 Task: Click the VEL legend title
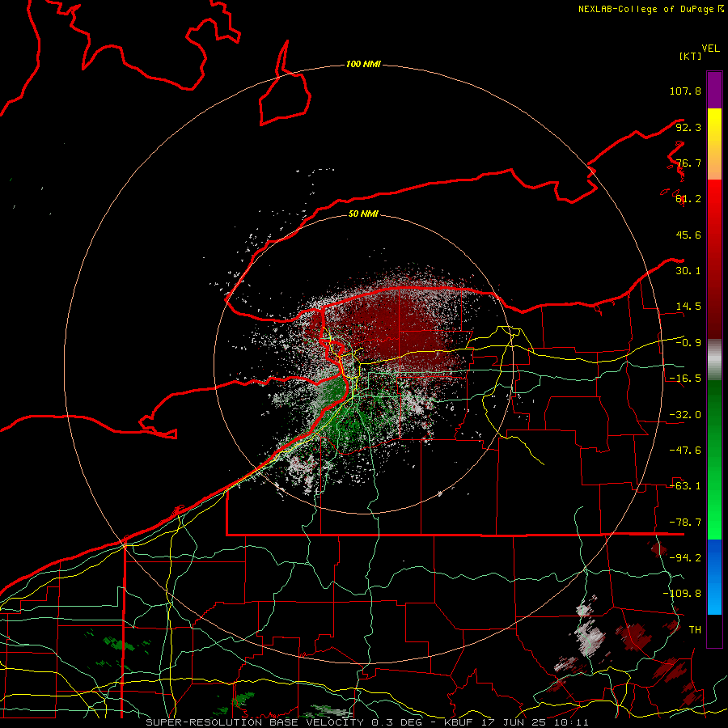click(710, 49)
